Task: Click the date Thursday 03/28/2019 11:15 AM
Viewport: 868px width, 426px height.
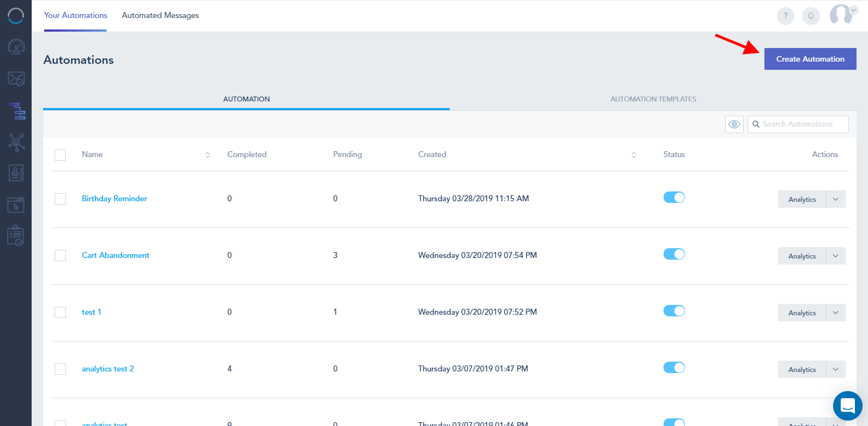Action: pyautogui.click(x=473, y=199)
